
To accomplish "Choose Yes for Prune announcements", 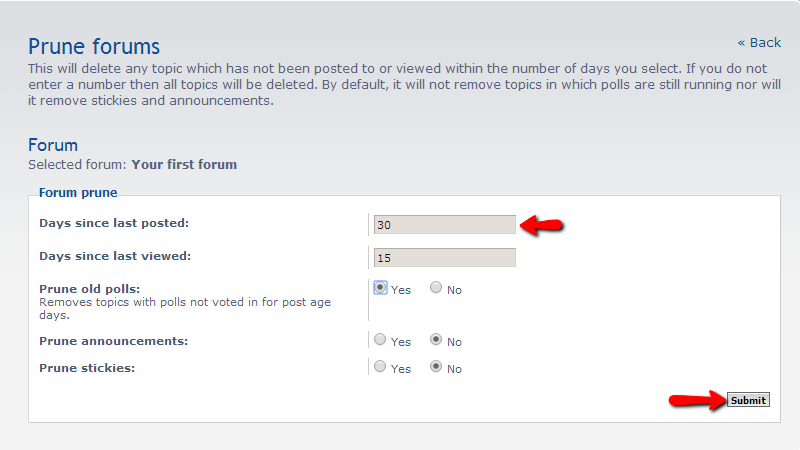I will 381,340.
